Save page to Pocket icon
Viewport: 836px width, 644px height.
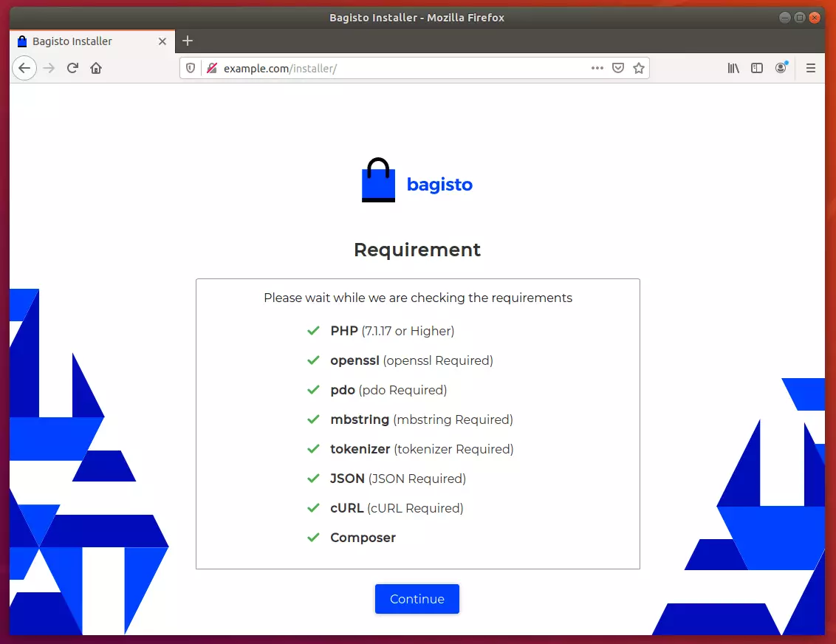point(618,68)
